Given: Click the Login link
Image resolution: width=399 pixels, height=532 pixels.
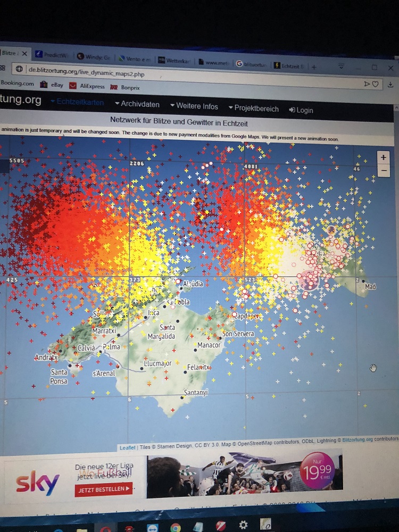Looking at the screenshot, I should (301, 110).
